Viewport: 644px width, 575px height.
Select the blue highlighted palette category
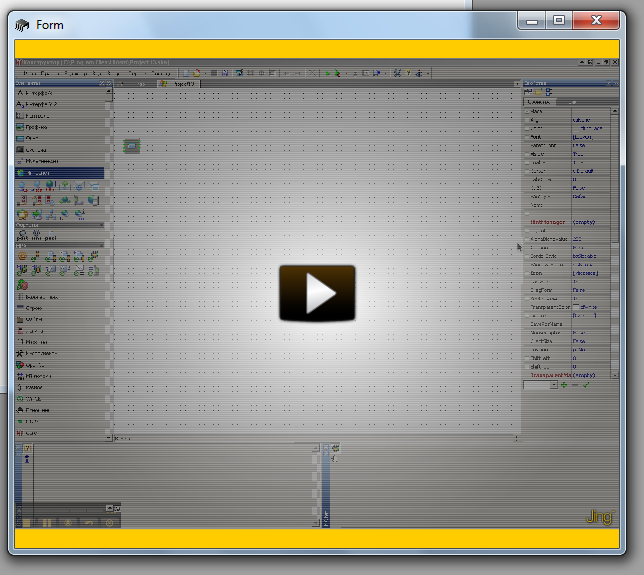(59, 172)
